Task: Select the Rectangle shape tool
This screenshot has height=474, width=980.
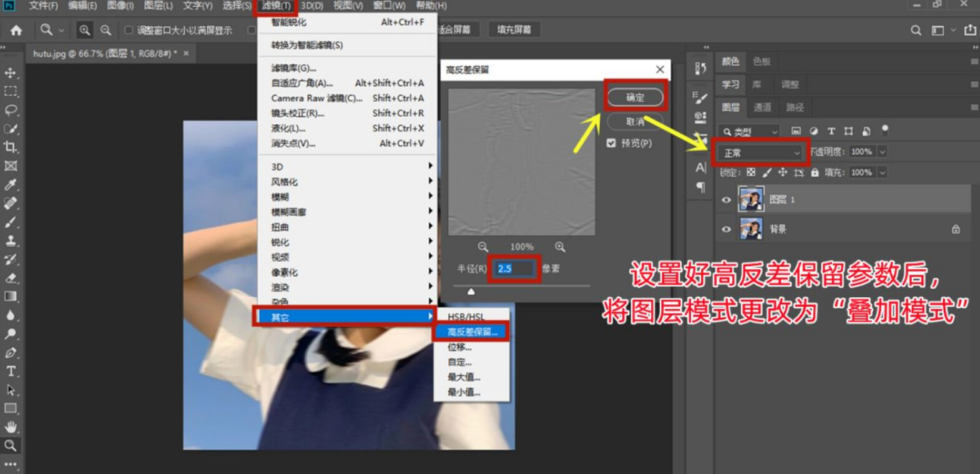Action: [11, 408]
